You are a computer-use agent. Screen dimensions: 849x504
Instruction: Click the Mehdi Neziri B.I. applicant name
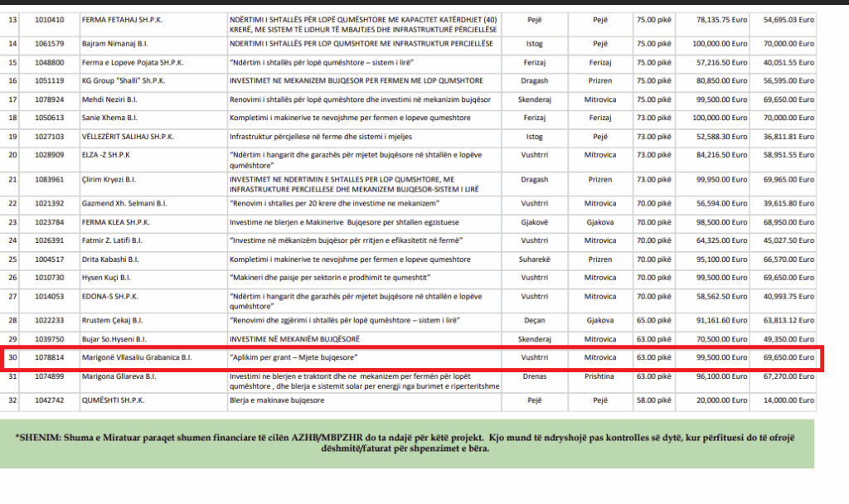pos(114,99)
